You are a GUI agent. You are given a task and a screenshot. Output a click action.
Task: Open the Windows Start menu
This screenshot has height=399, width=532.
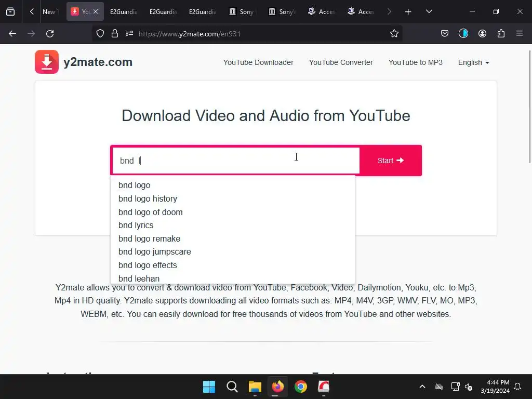[209, 387]
